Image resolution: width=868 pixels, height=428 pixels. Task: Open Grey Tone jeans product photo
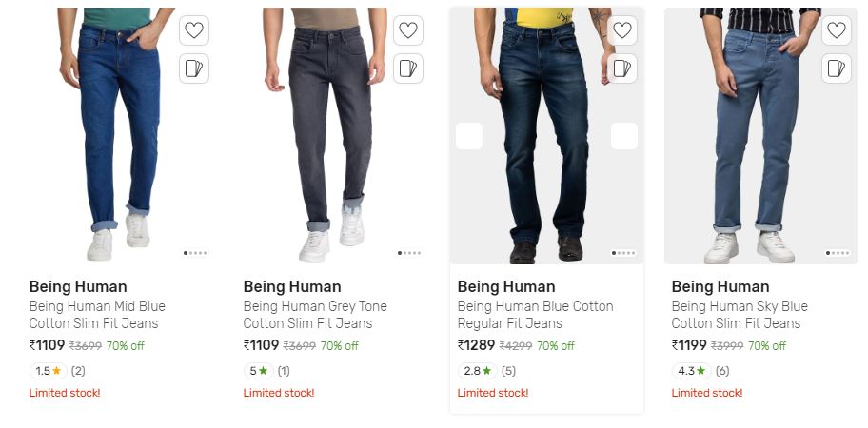pos(332,135)
